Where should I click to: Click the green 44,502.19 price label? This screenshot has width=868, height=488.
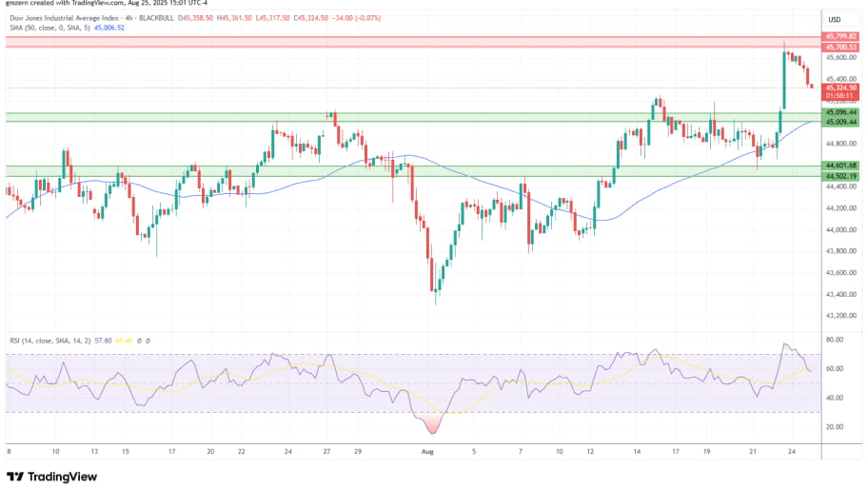pyautogui.click(x=841, y=177)
